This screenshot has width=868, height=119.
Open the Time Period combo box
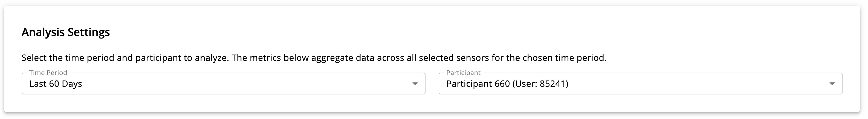(223, 84)
